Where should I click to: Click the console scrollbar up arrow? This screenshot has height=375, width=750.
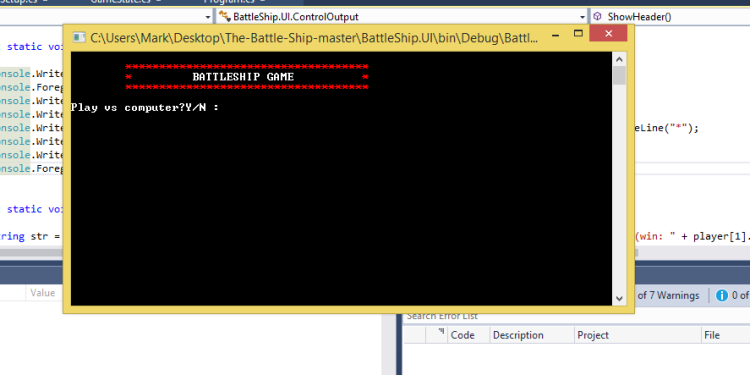coord(619,59)
